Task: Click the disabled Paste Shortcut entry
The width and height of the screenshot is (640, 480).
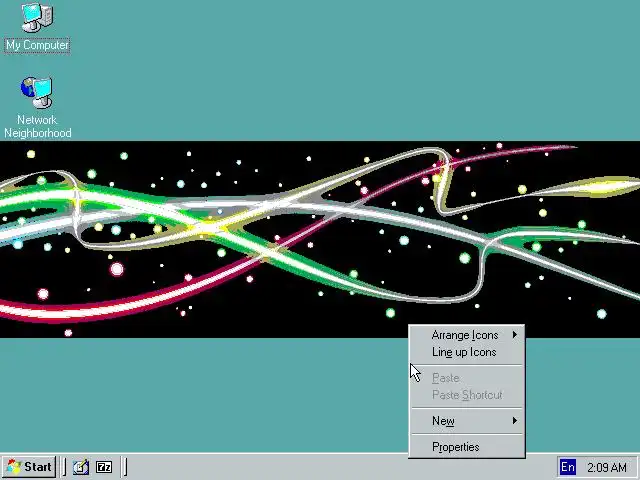Action: point(467,395)
